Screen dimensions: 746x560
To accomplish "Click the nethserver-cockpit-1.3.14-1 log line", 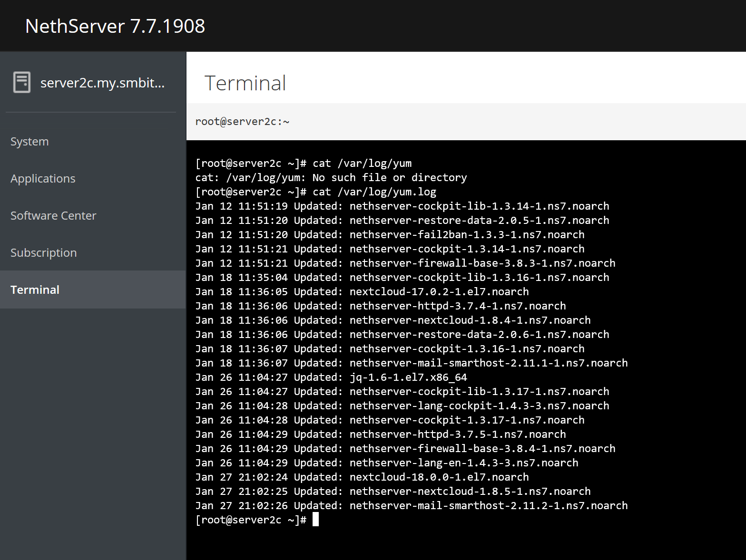I will [x=390, y=249].
